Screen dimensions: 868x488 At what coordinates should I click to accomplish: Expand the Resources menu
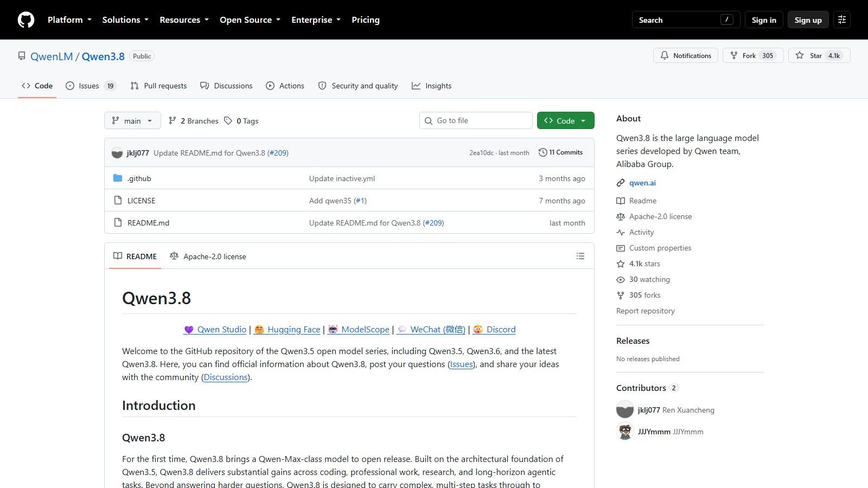184,20
